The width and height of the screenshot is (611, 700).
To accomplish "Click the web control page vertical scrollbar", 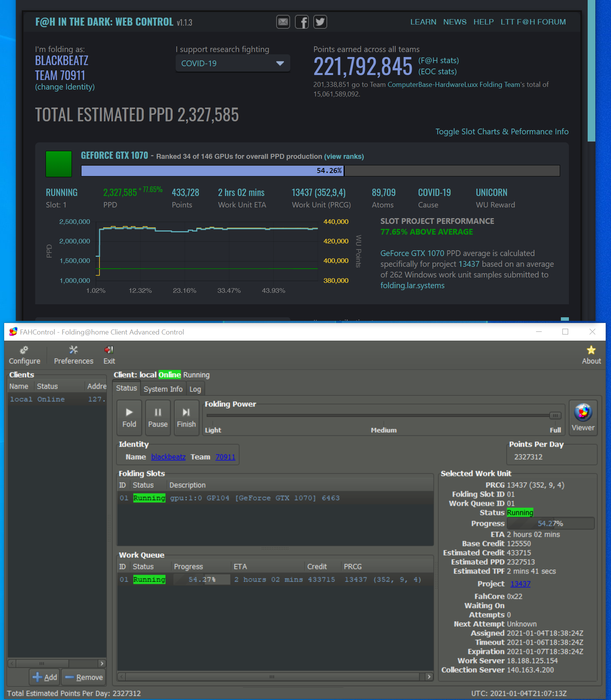I will click(591, 71).
